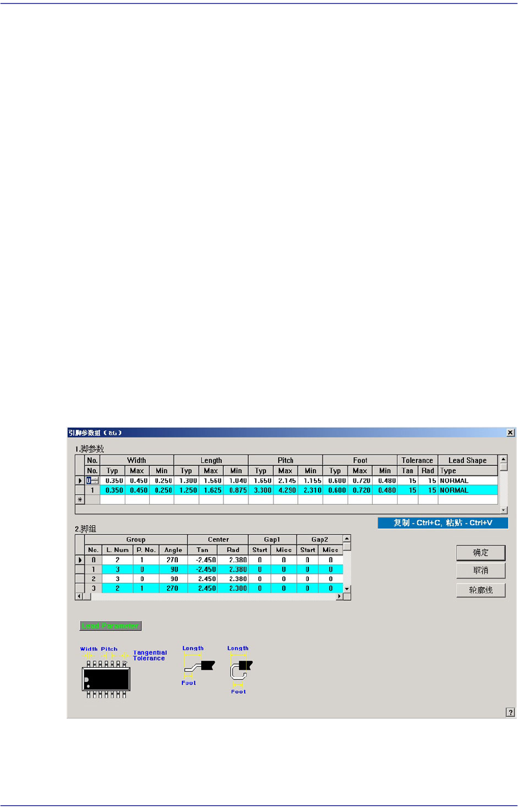Click the Gap2 column group header
This screenshot has width=518, height=812.
pos(320,539)
